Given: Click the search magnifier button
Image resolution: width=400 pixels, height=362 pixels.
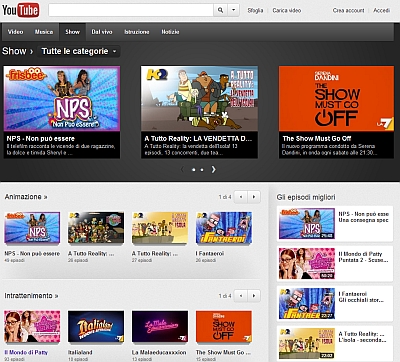Looking at the screenshot, I should click(220, 10).
